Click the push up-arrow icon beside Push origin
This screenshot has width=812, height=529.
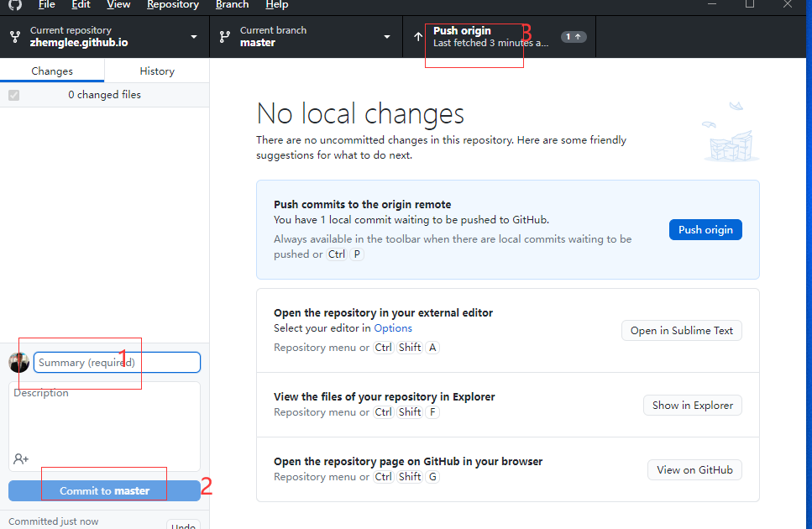coord(418,37)
